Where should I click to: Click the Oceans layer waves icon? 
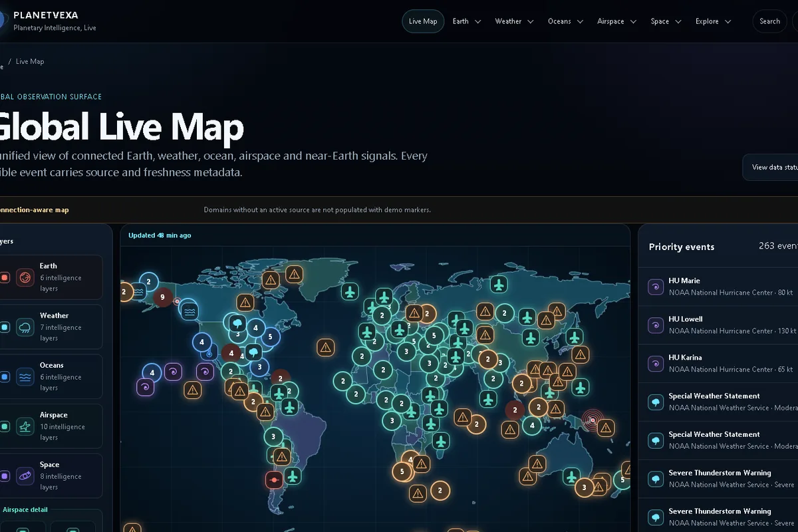point(25,377)
